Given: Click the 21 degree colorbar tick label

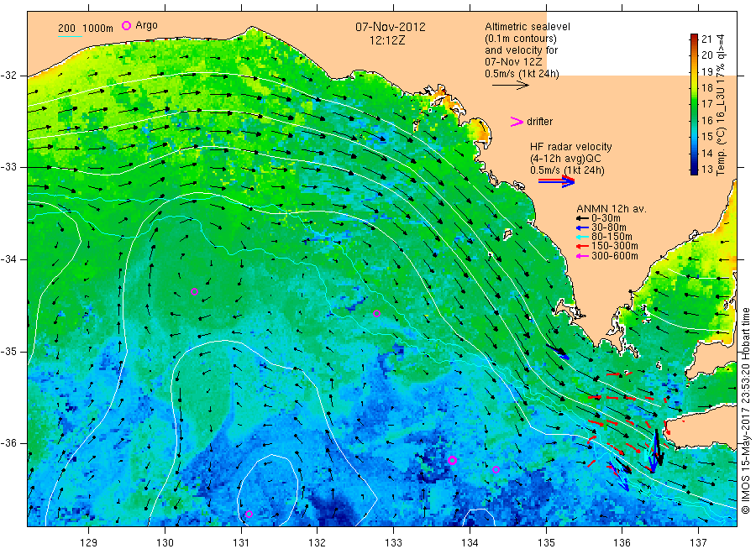Looking at the screenshot, I should pos(706,39).
